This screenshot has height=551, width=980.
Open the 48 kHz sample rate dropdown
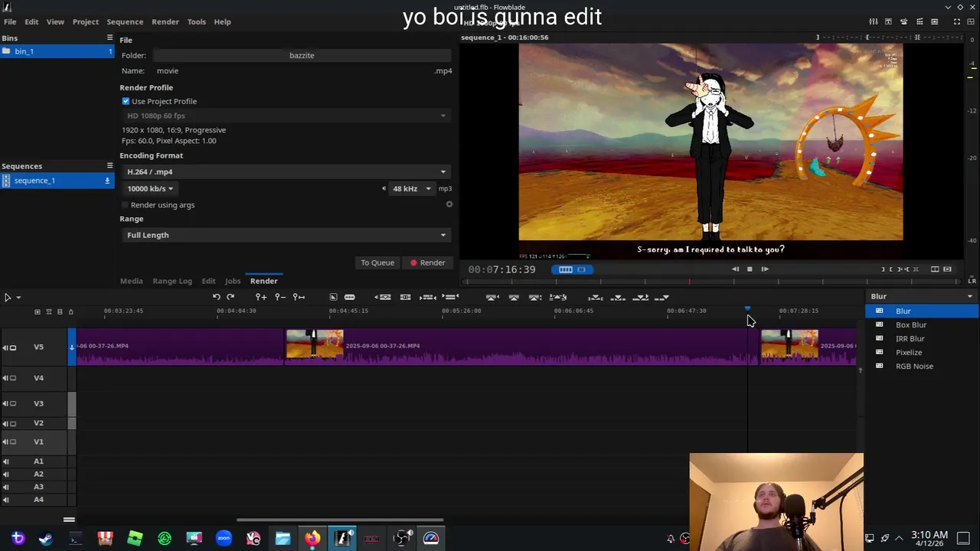point(412,188)
